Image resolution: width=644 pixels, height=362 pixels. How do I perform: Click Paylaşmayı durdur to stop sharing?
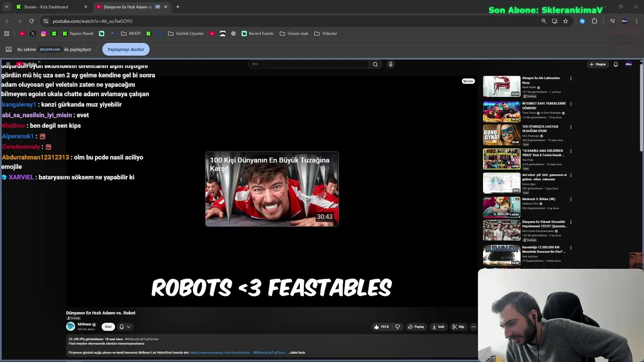(126, 49)
